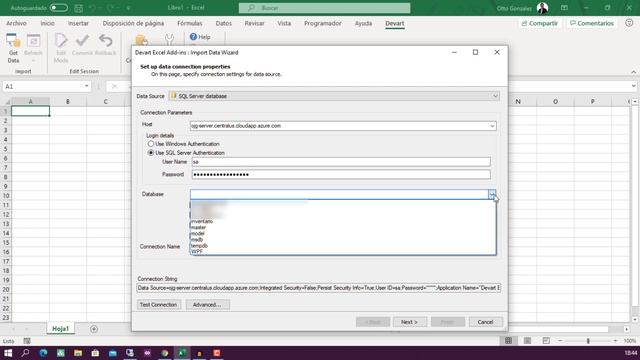Adjust the zoom slider in status bar

[x=588, y=341]
